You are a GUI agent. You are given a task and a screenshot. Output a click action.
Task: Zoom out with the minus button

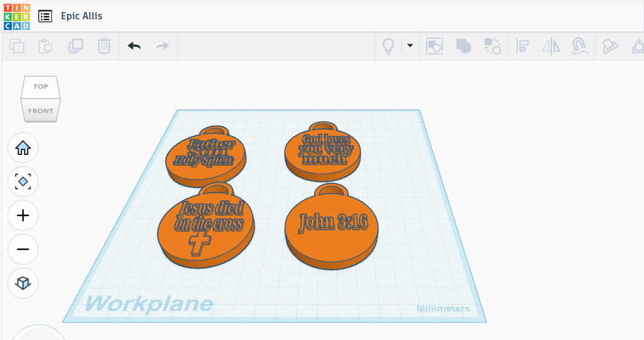point(23,249)
